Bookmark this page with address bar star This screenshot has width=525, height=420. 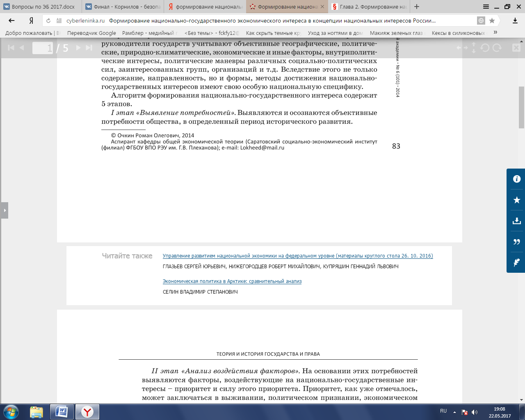click(x=492, y=21)
